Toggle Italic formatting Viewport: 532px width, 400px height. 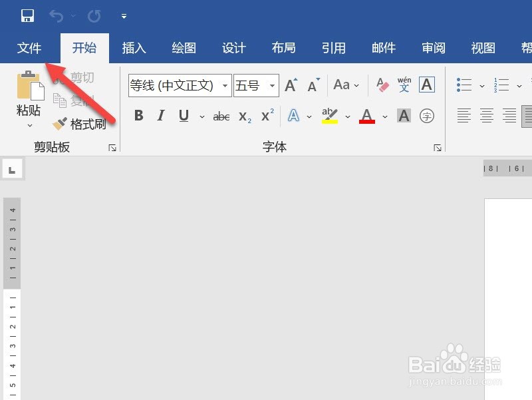[x=161, y=115]
